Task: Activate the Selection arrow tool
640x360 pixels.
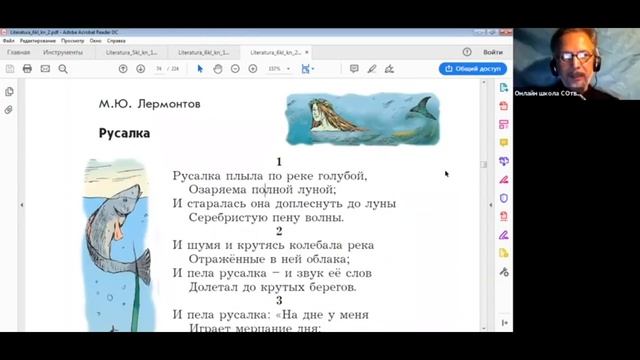Action: pos(200,69)
